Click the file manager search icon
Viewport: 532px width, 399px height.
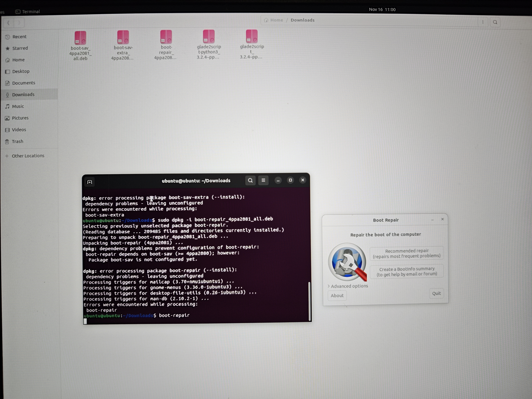(495, 22)
